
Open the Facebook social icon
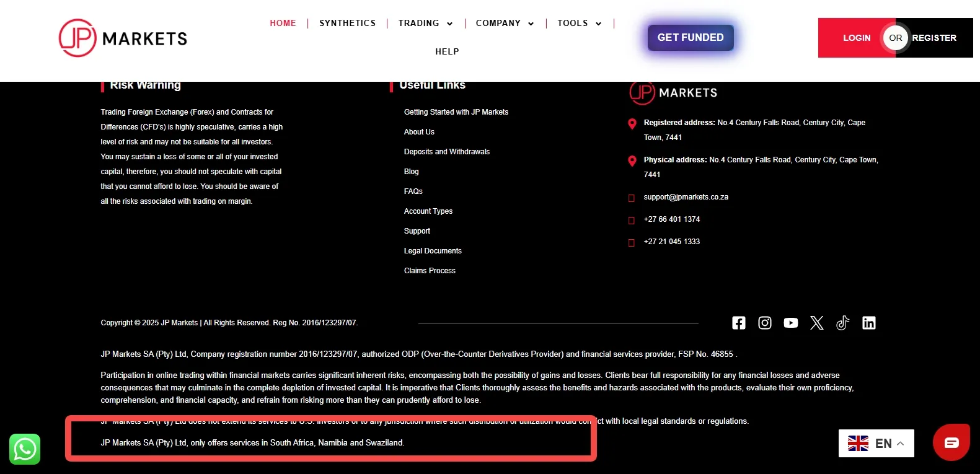pyautogui.click(x=738, y=323)
